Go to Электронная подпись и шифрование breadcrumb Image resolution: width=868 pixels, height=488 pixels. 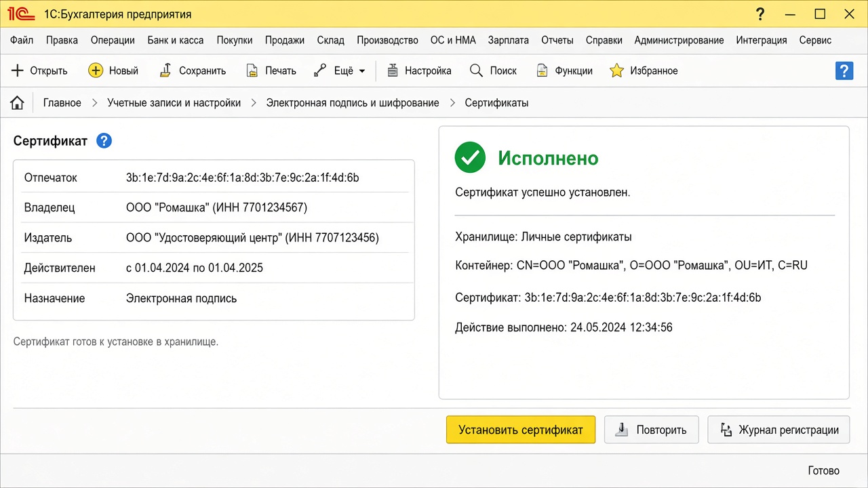353,103
